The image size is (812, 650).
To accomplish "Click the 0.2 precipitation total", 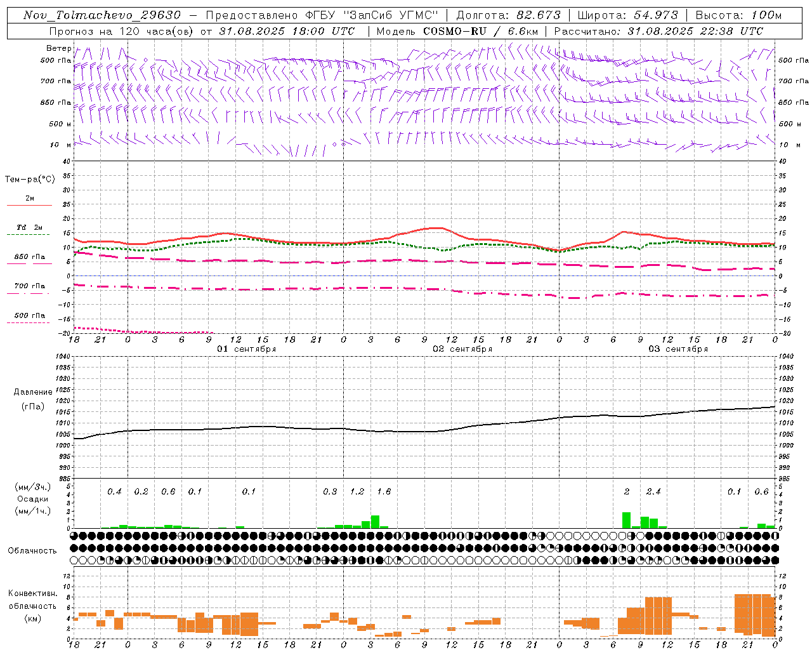I will coord(141,491).
